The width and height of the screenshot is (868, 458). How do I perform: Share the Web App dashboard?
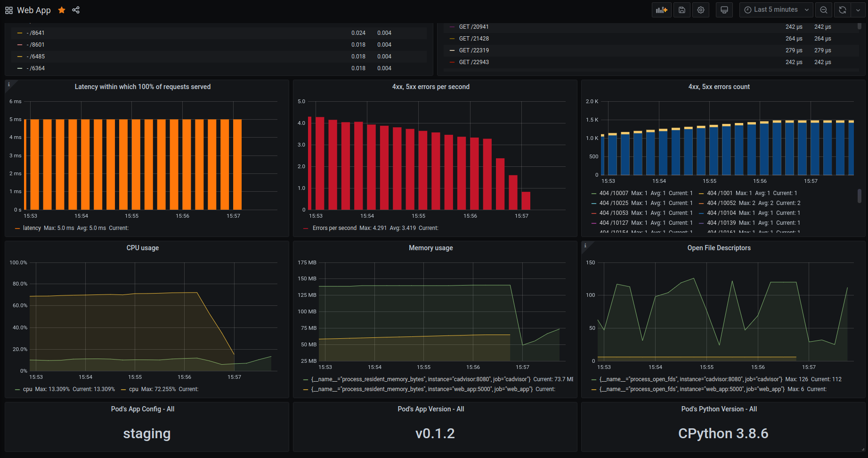pyautogui.click(x=76, y=10)
